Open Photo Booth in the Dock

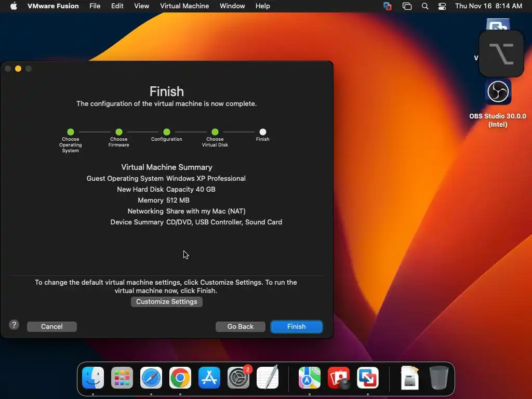pyautogui.click(x=339, y=378)
